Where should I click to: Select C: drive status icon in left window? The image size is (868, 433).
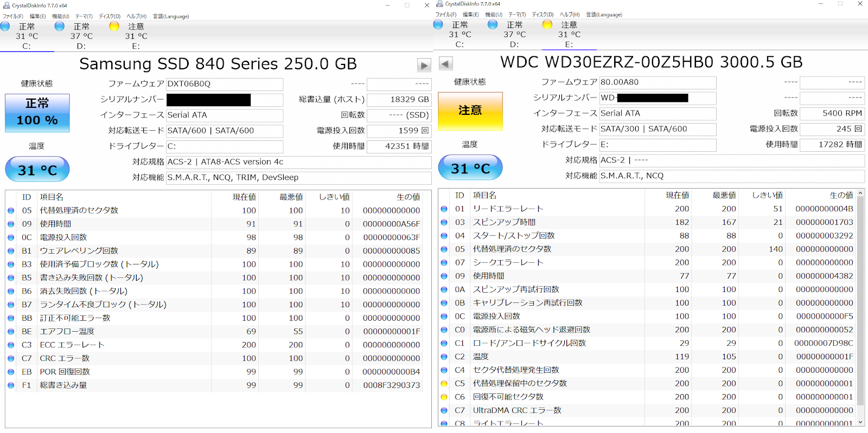click(x=5, y=26)
